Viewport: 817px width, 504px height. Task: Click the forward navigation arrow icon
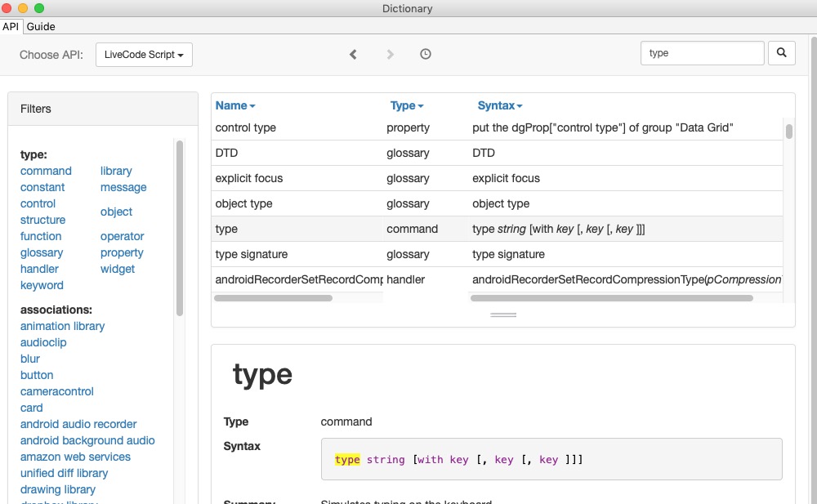pyautogui.click(x=391, y=55)
